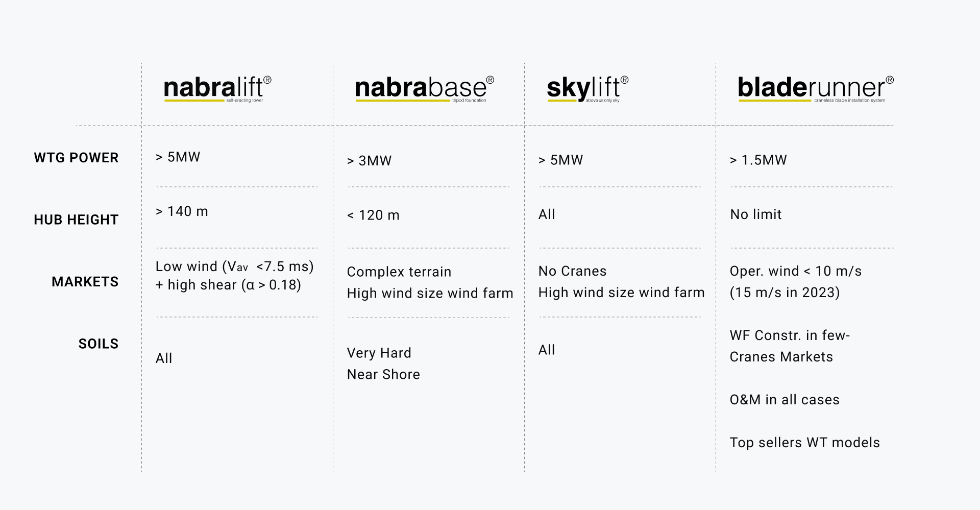Screen dimensions: 980x510
Task: Click bladerunner's '> 1.5MW' power value
Action: point(758,160)
